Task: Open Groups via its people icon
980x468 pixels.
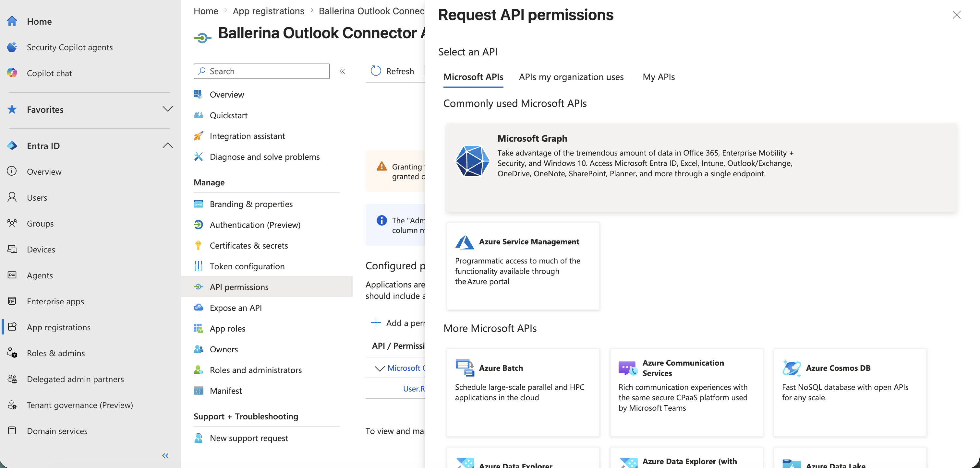Action: pos(12,223)
